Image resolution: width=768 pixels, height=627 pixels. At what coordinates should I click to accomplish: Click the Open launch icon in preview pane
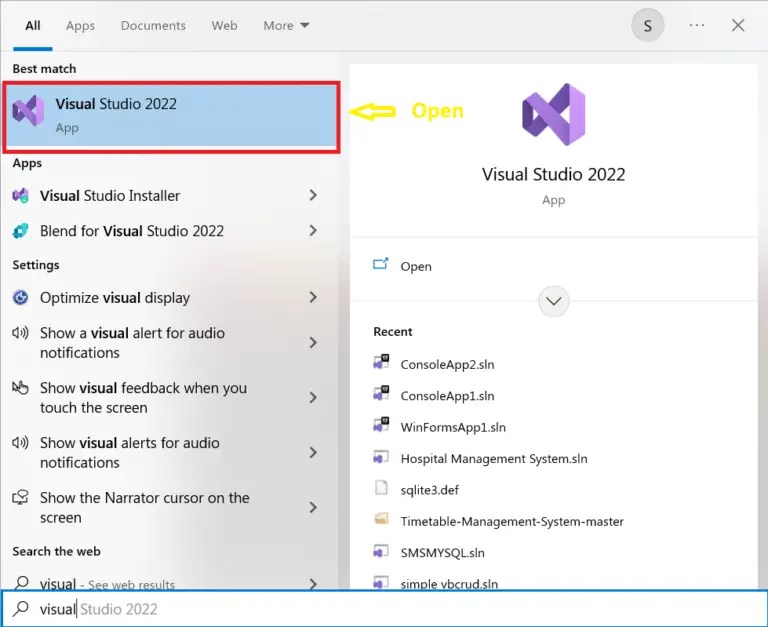(381, 265)
